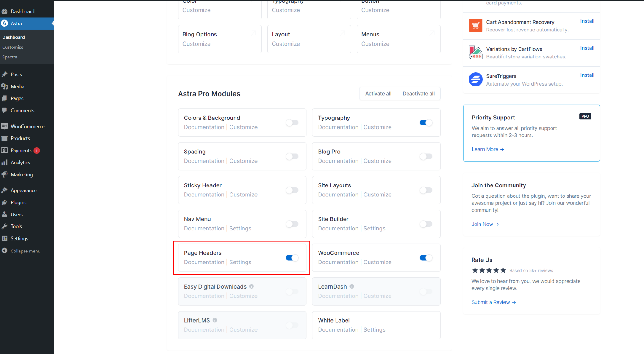Disable the Page Headers module toggle
The height and width of the screenshot is (354, 644).
tap(292, 258)
